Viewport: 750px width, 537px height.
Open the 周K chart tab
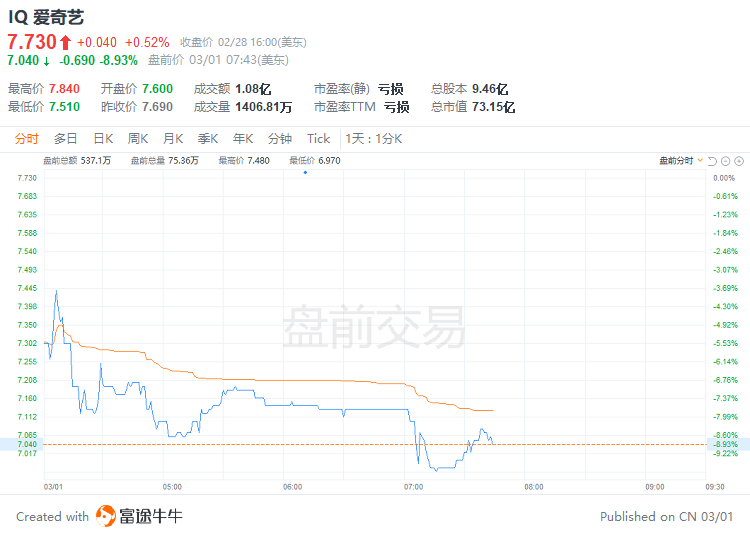138,139
